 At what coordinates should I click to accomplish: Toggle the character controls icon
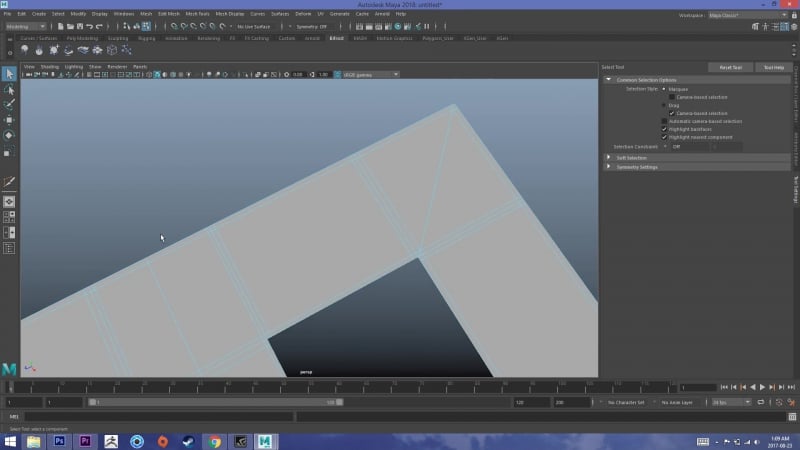(765, 27)
